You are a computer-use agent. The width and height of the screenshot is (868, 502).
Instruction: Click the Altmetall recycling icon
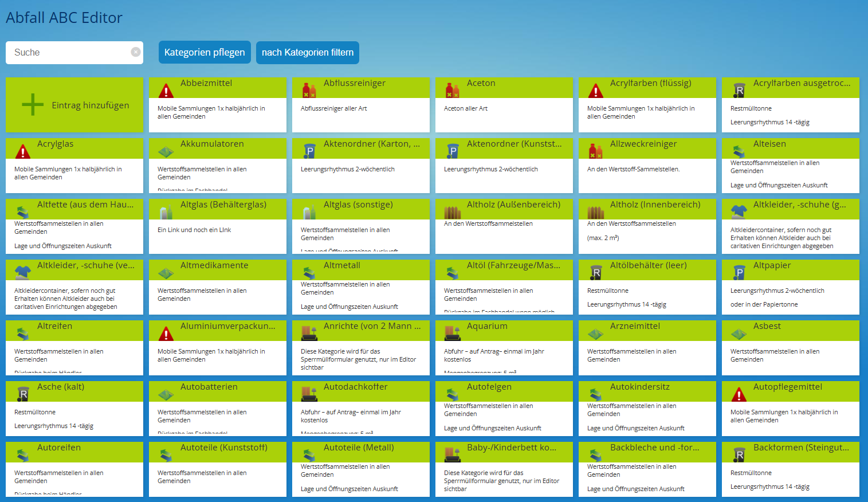309,273
